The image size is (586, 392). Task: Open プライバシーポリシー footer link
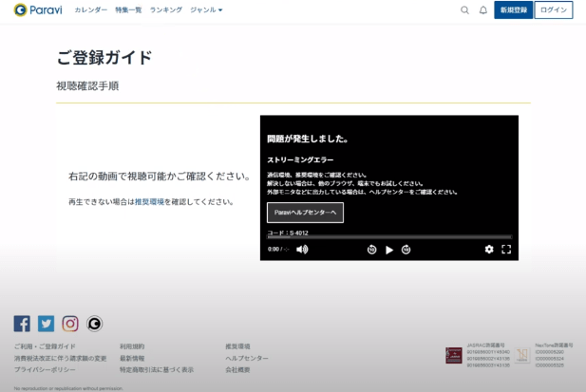pos(45,370)
